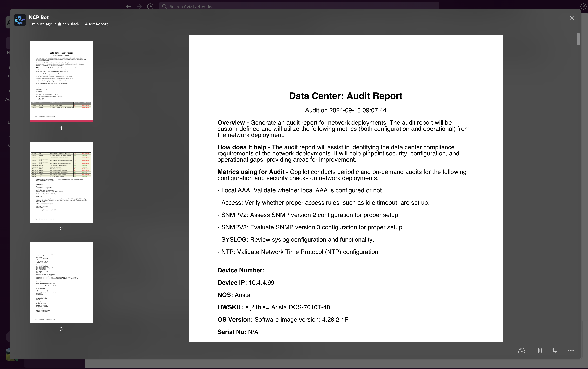
Task: Click the NCP Bot Aviz avatar
Action: tap(20, 20)
